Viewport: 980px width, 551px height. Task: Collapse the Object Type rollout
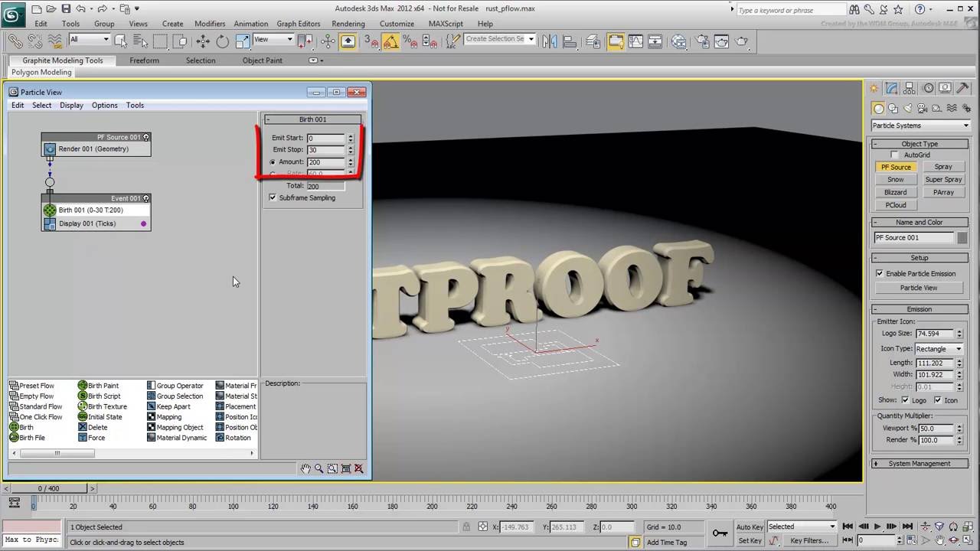point(919,144)
